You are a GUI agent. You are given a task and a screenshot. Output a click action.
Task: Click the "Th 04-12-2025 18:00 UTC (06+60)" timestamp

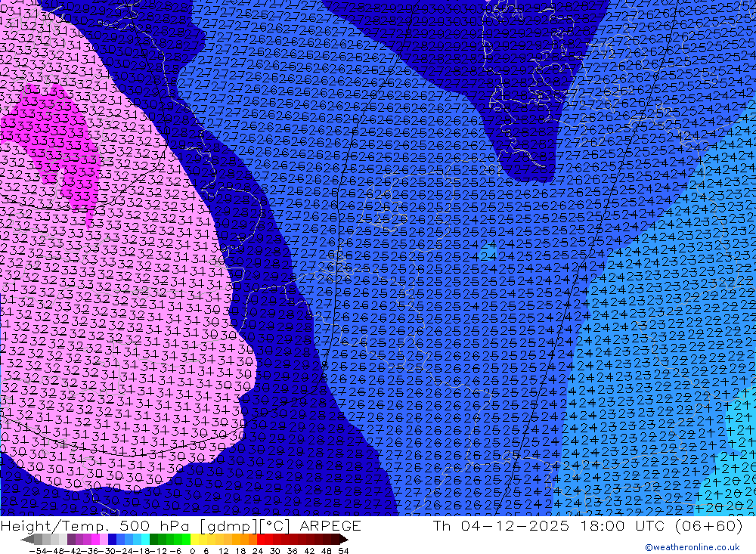[x=587, y=525]
